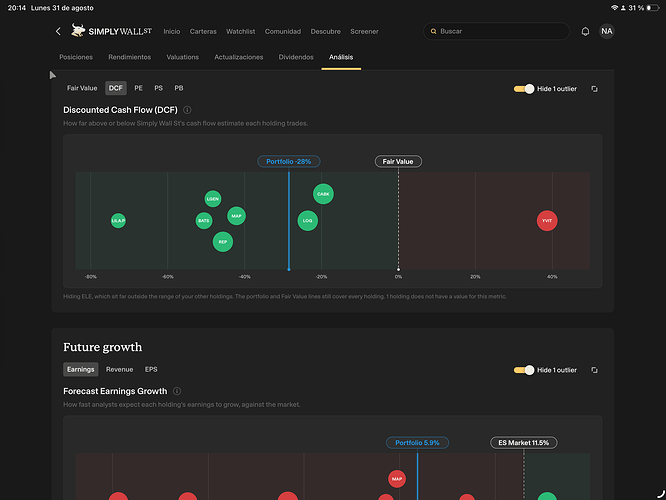This screenshot has height=500, width=666.
Task: Switch growth metric to EPS
Action: 151,369
